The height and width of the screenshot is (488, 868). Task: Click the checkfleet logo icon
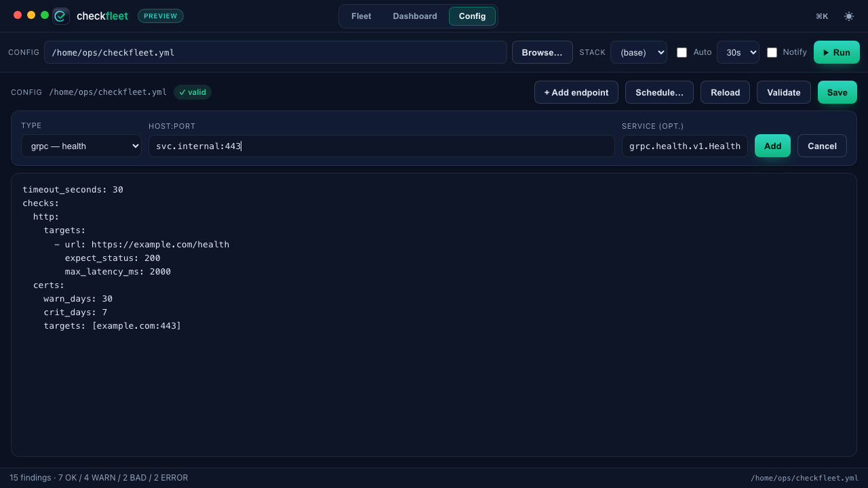click(61, 16)
